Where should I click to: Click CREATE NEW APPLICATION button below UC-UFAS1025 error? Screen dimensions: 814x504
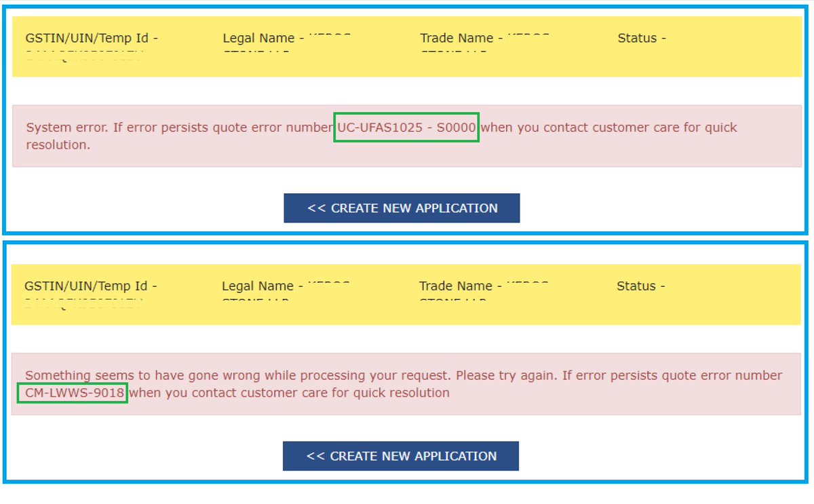402,208
